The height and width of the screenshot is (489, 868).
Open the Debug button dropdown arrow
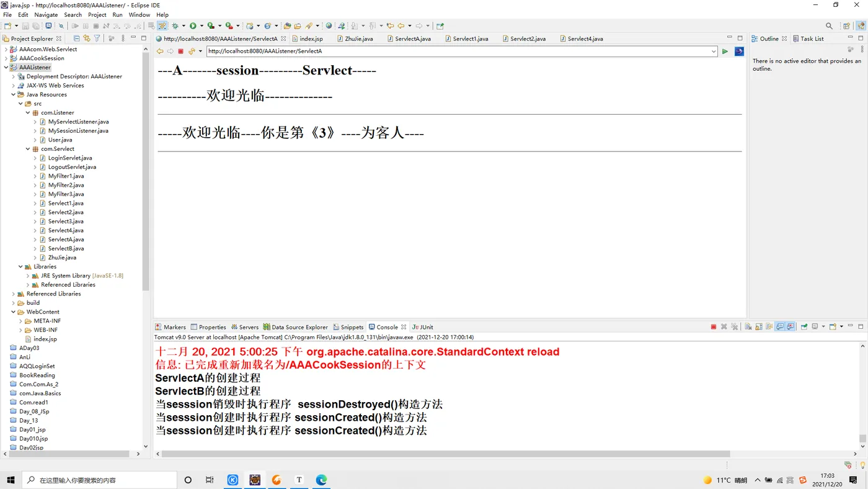click(184, 26)
